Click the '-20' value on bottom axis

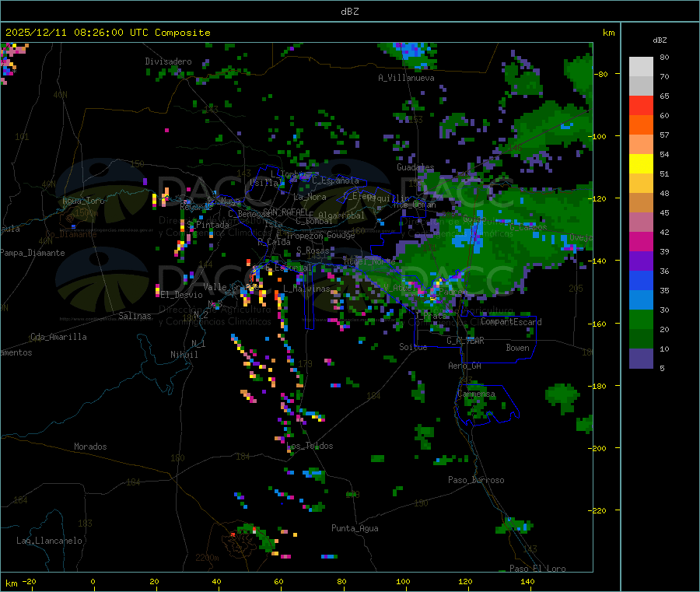tap(29, 581)
